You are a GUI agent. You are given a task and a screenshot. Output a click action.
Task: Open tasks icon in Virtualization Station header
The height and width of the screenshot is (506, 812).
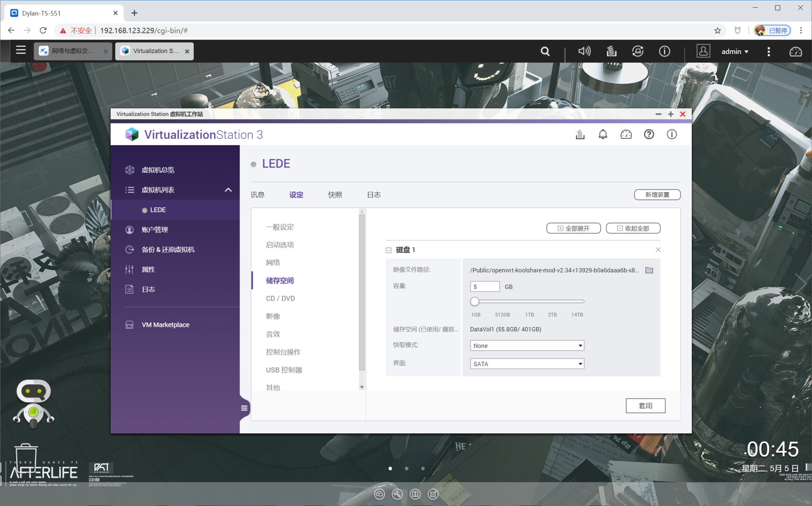pyautogui.click(x=580, y=135)
